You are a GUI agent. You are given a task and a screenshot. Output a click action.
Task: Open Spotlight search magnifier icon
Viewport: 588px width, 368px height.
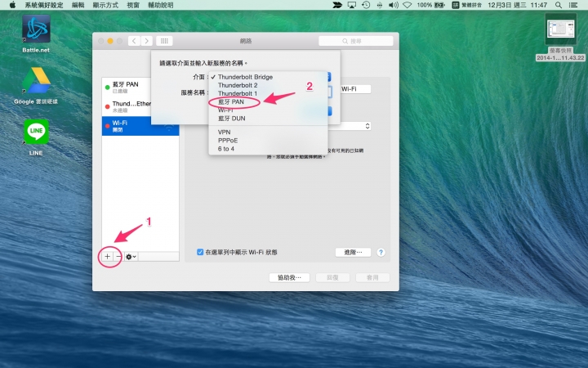[559, 5]
